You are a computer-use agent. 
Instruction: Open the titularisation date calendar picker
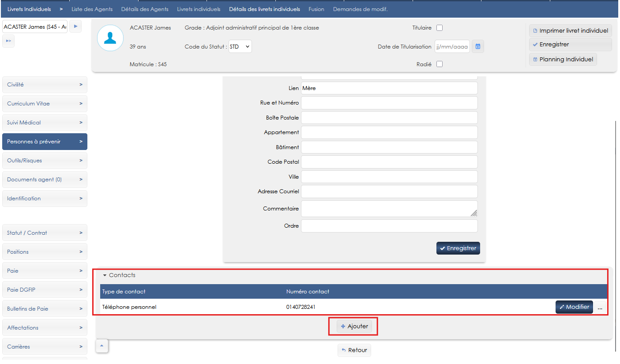(478, 46)
